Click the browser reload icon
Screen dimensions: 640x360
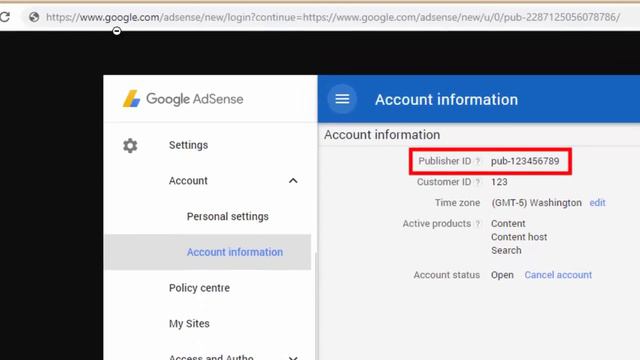tap(4, 17)
